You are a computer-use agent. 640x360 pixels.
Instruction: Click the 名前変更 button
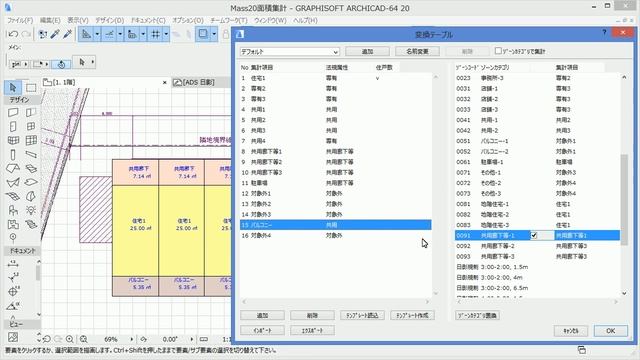(417, 51)
